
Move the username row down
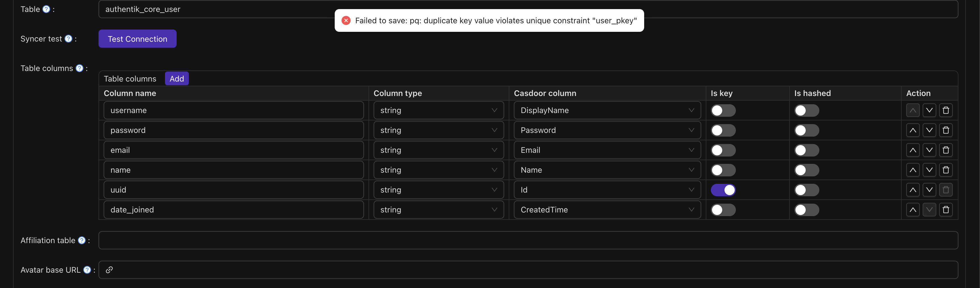[x=929, y=110]
